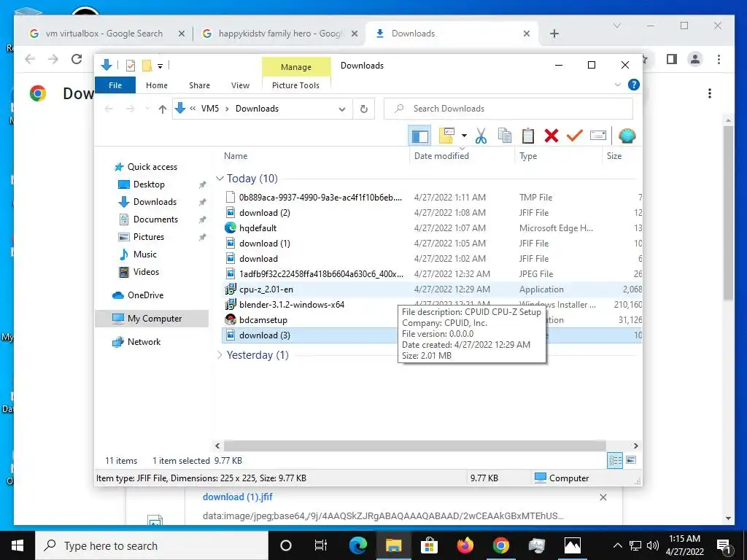Expand the ribbon with the chevron
This screenshot has width=747, height=560.
click(x=618, y=85)
